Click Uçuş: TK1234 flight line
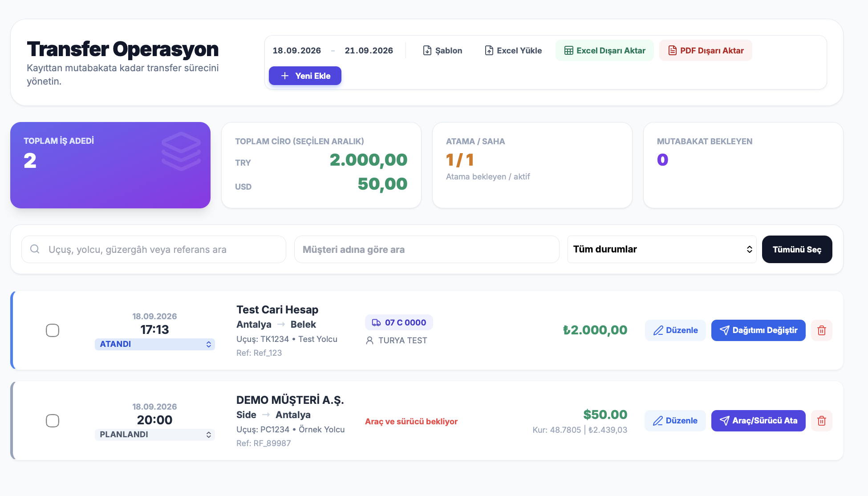Image resolution: width=868 pixels, height=496 pixels. pyautogui.click(x=287, y=339)
